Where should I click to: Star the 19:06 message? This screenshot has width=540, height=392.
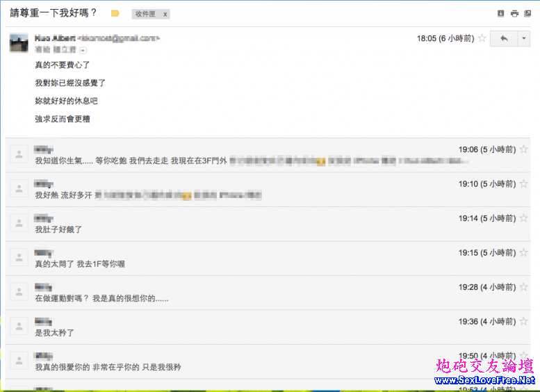tap(524, 149)
